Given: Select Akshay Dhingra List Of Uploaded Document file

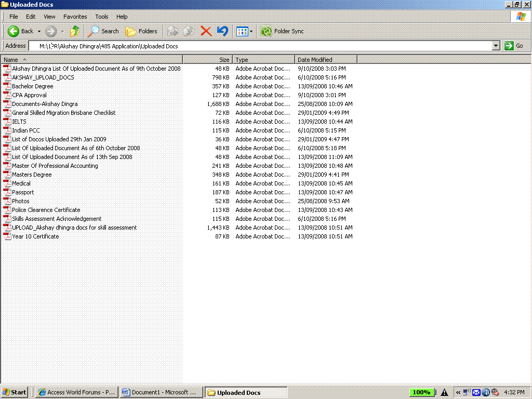Looking at the screenshot, I should click(96, 69).
